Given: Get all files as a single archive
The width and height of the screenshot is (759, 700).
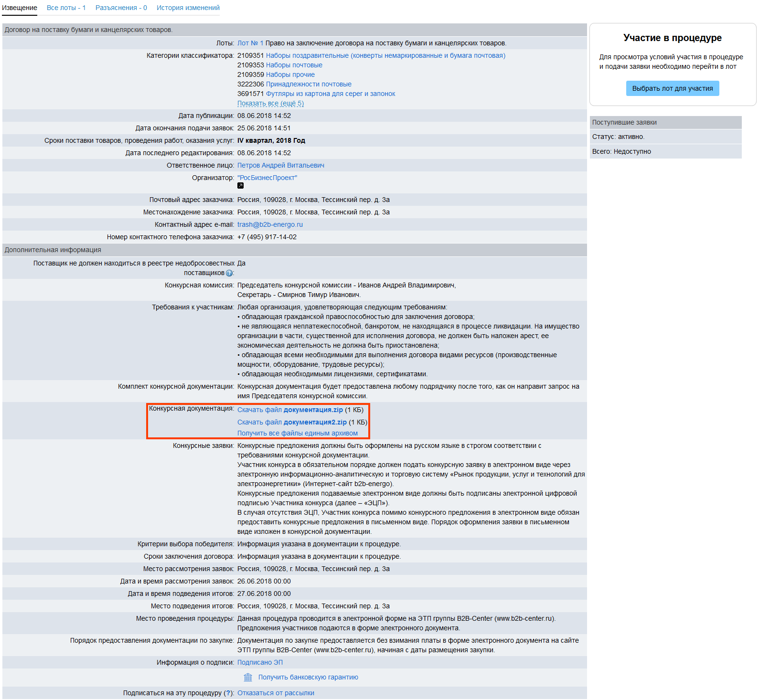Looking at the screenshot, I should (297, 433).
